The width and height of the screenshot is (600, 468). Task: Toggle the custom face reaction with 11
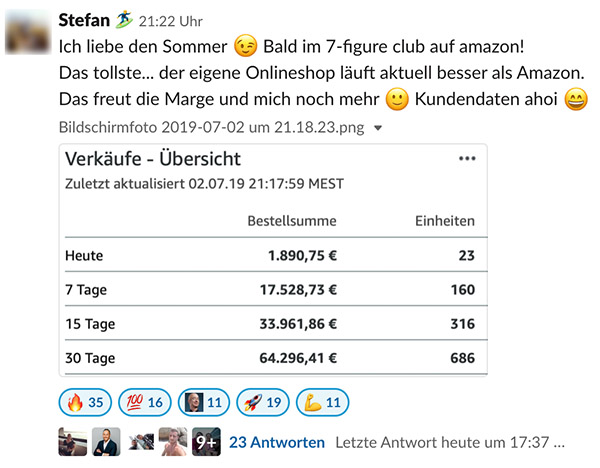[x=204, y=402]
